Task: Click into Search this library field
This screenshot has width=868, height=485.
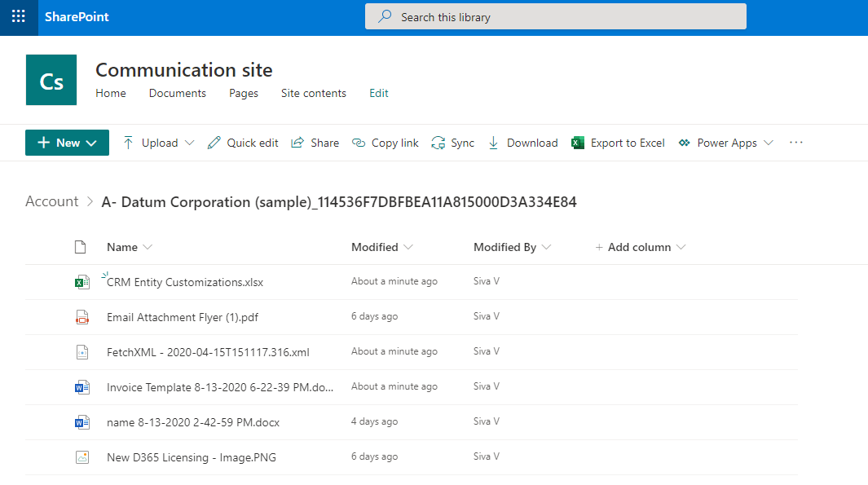Action: pos(556,16)
